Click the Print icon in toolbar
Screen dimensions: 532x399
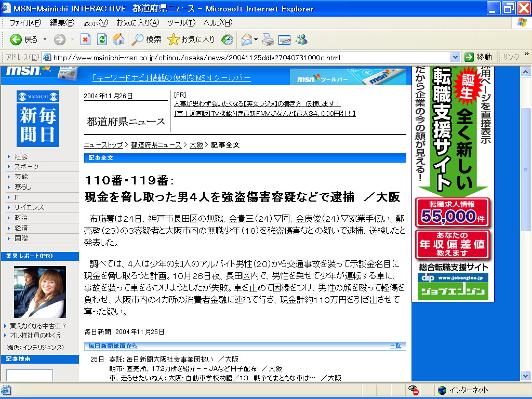point(268,39)
